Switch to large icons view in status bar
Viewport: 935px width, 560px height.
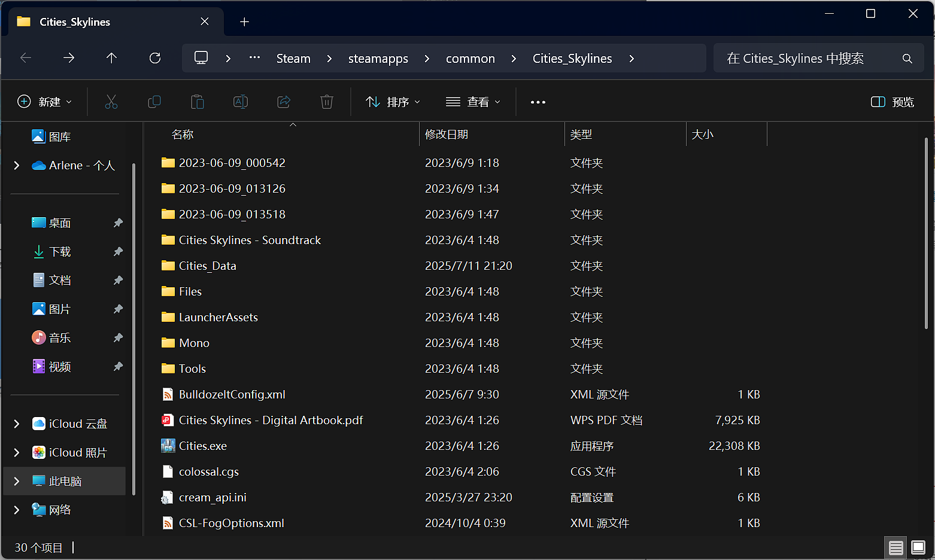tap(918, 547)
